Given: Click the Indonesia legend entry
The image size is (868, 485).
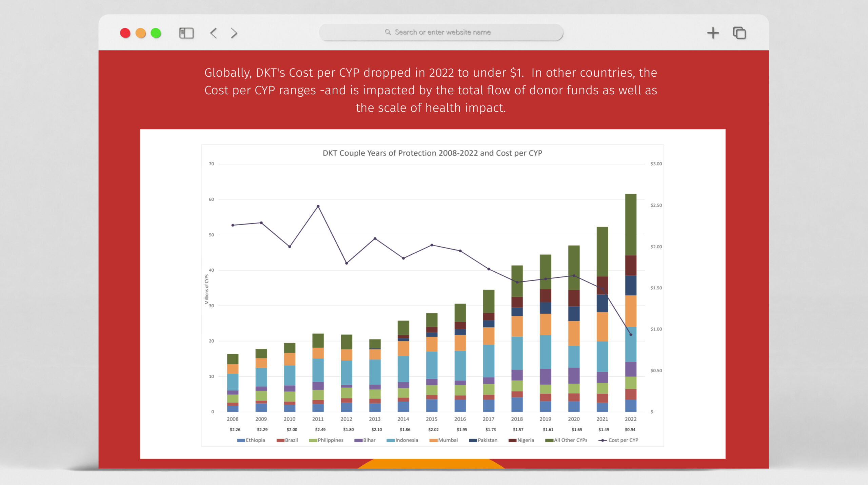Looking at the screenshot, I should (406, 440).
